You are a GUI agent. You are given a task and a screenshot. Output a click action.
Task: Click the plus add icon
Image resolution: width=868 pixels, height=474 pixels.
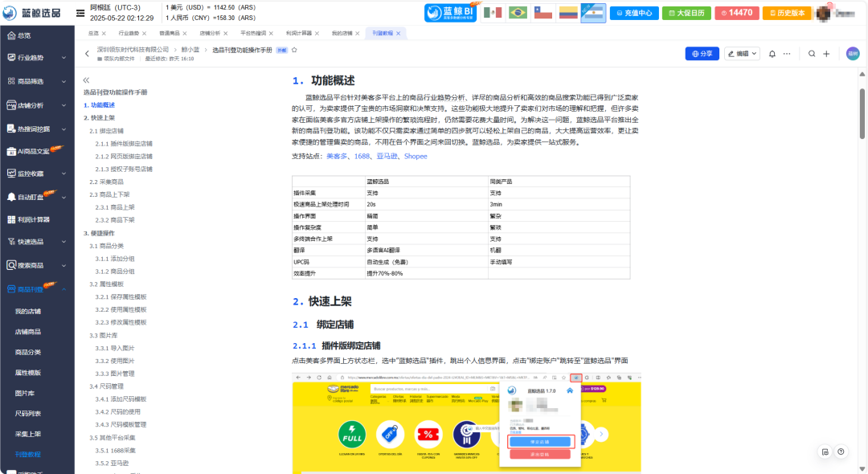[826, 54]
